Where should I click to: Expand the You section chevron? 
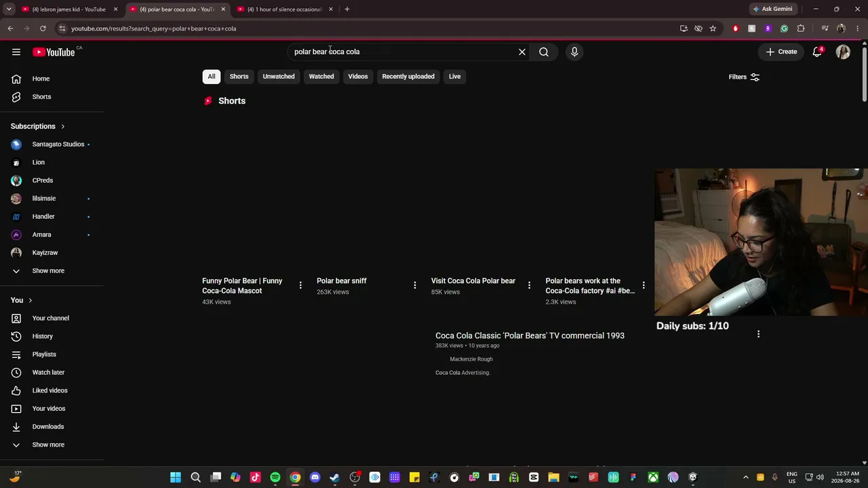tap(30, 300)
